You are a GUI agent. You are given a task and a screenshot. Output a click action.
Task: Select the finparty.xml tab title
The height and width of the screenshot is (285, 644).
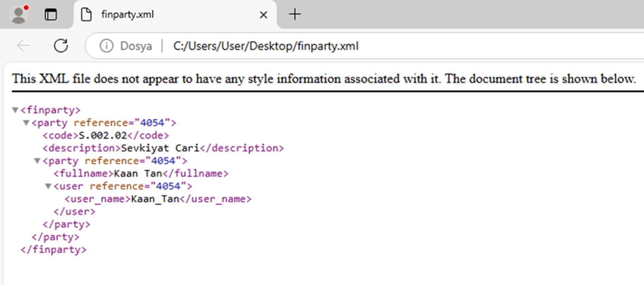point(128,15)
